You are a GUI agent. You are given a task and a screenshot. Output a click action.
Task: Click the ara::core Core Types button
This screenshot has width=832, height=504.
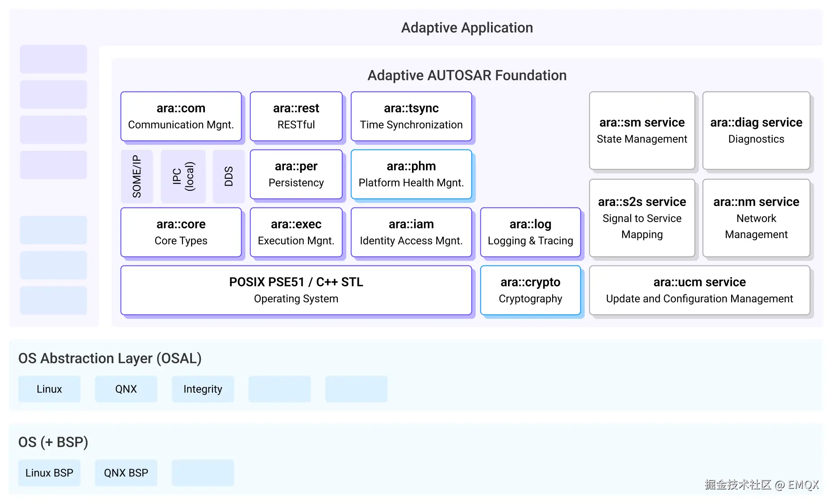(x=181, y=232)
